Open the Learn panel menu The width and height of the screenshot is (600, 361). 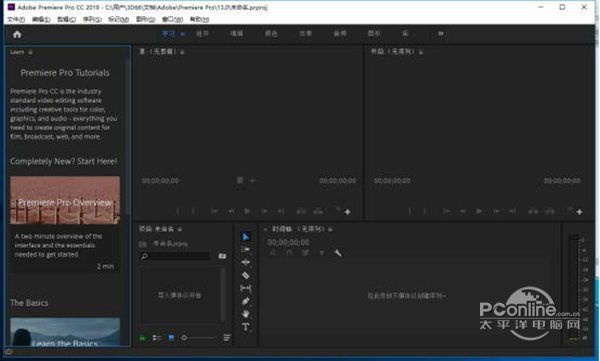point(30,52)
